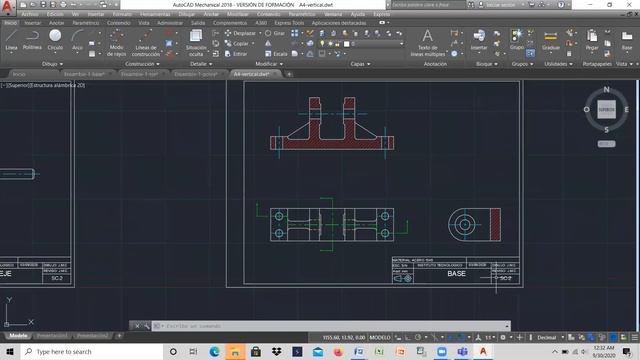Choose the Copiar tool

click(237, 43)
